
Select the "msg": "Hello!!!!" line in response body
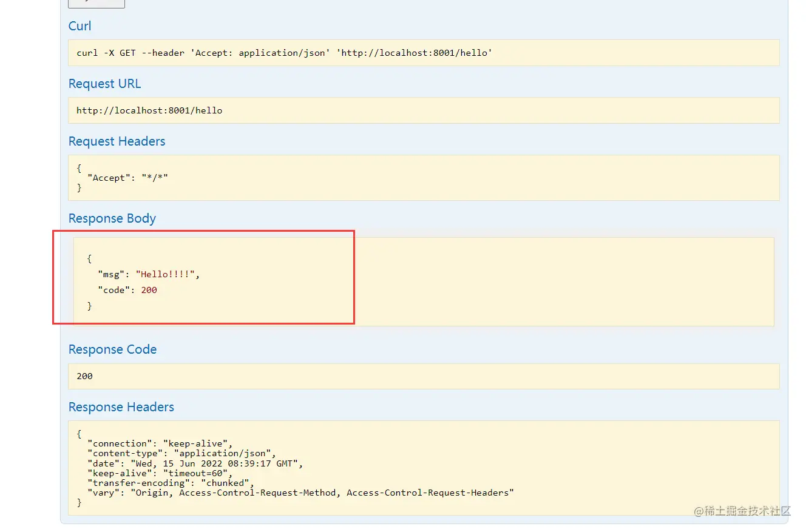pyautogui.click(x=149, y=274)
